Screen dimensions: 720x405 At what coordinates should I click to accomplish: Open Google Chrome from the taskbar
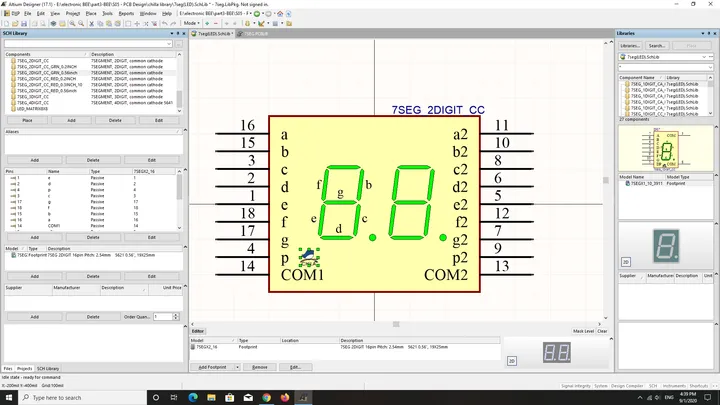pyautogui.click(x=266, y=397)
